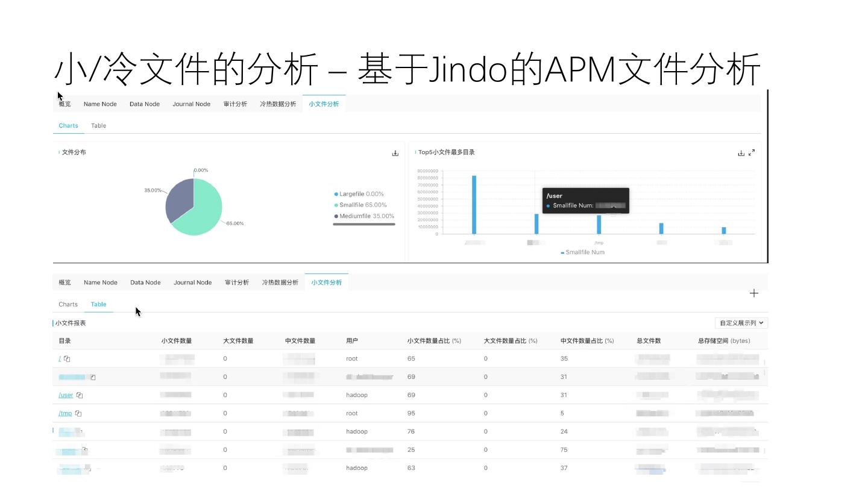This screenshot has width=868, height=488.
Task: Sort table by 小文件数量 column header
Action: (177, 341)
